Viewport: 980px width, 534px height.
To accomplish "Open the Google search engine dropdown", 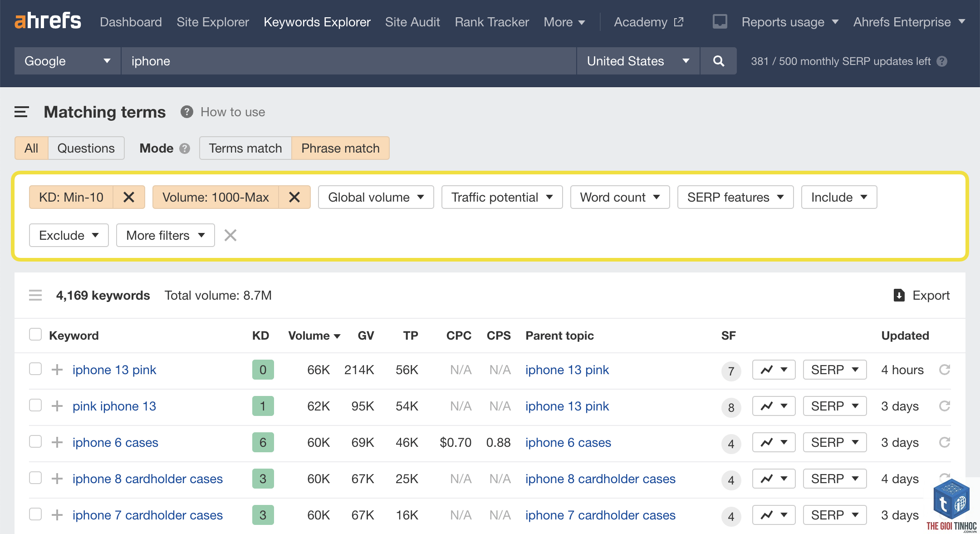I will (68, 61).
